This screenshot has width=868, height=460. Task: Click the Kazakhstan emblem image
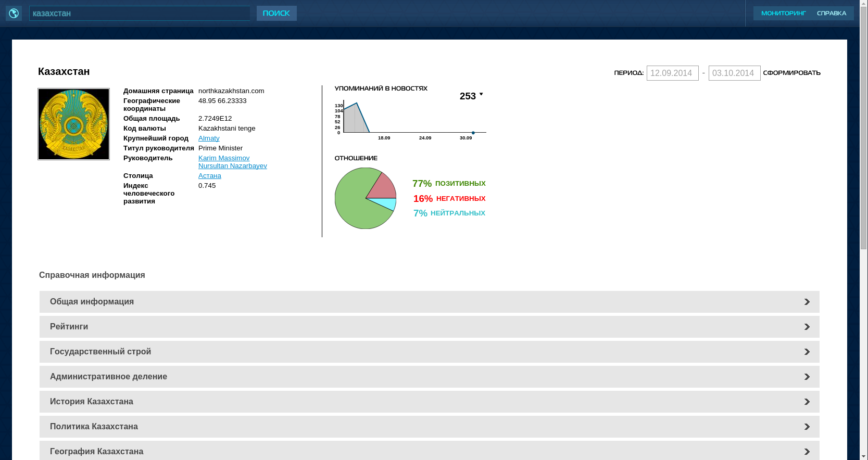(73, 124)
